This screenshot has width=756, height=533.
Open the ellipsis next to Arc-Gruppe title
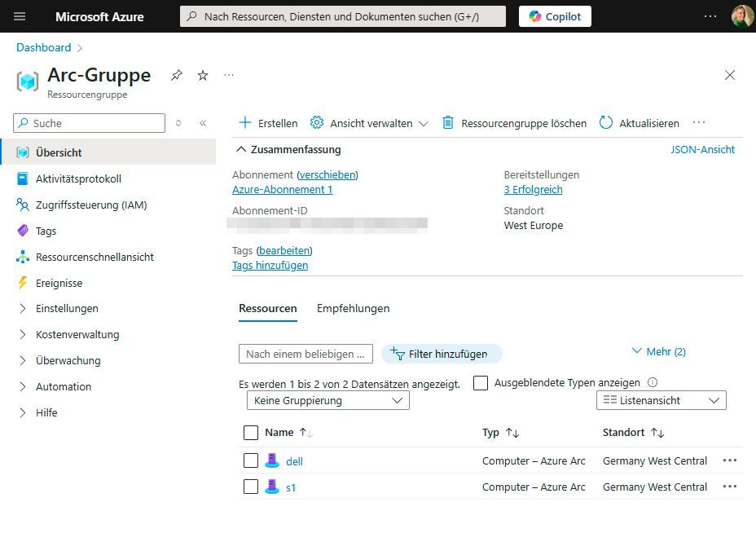(229, 75)
